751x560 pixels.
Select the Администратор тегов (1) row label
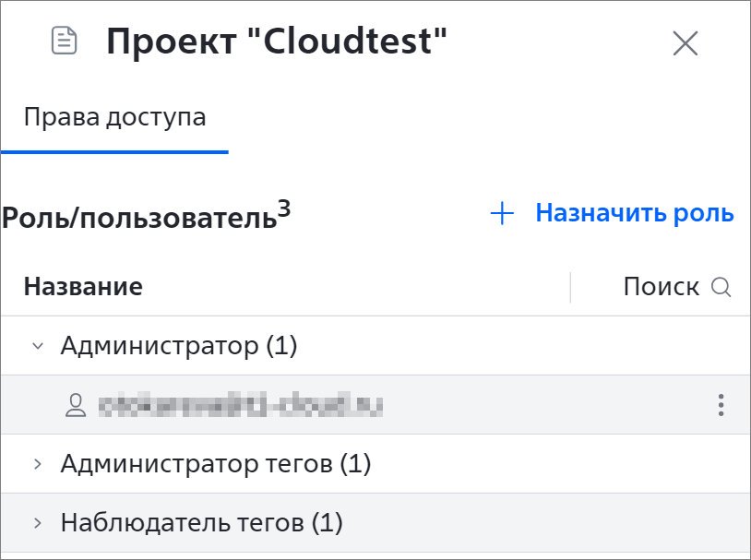pyautogui.click(x=216, y=464)
